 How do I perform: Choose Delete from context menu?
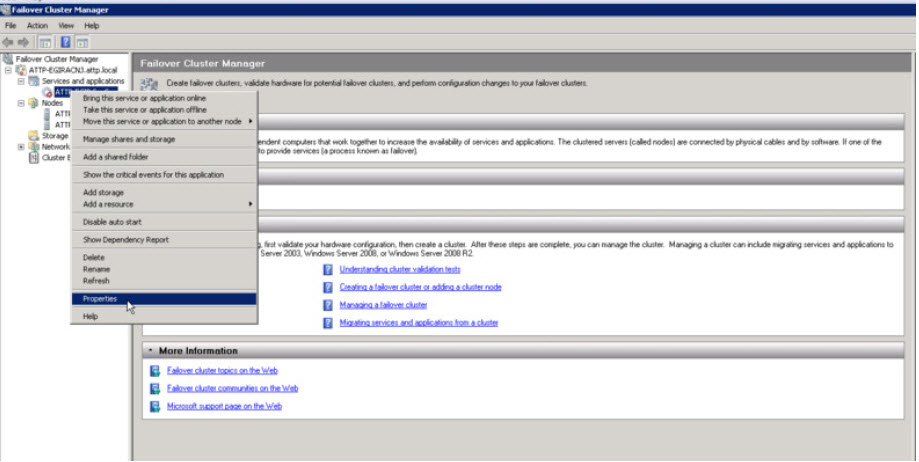point(164,257)
